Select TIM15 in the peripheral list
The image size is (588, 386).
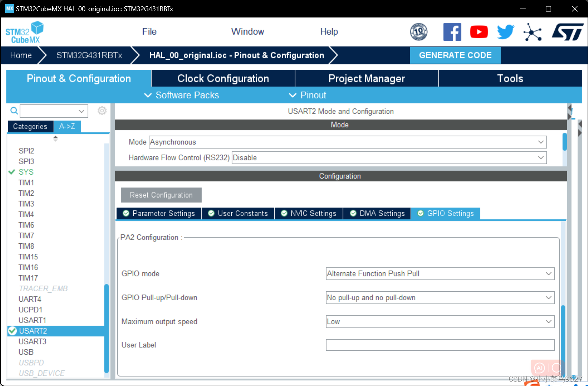point(28,257)
